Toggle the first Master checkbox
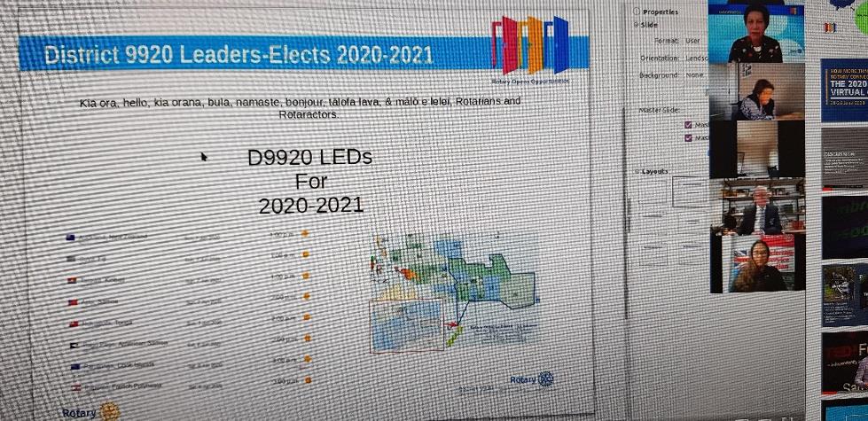868x421 pixels. coord(689,125)
